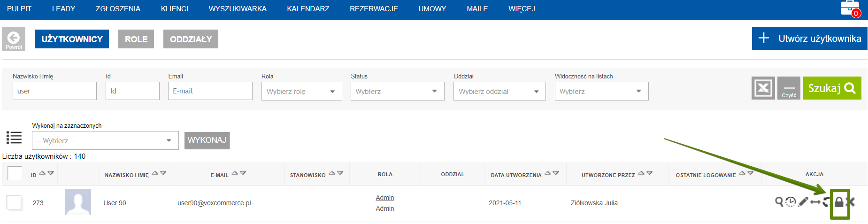Sort Stanowisko column ascending
The width and height of the screenshot is (868, 224).
pyautogui.click(x=332, y=173)
